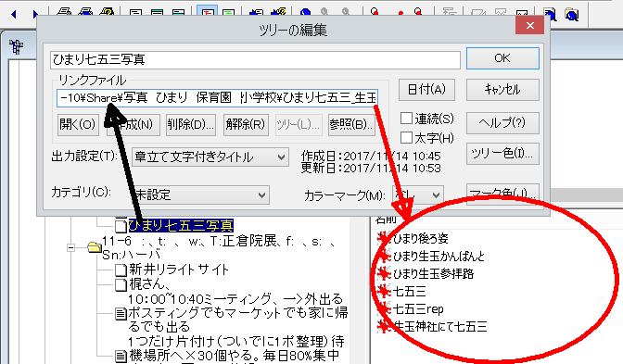Open the カラーマーク(M) dropdown
623x364 pixels.
(418, 195)
